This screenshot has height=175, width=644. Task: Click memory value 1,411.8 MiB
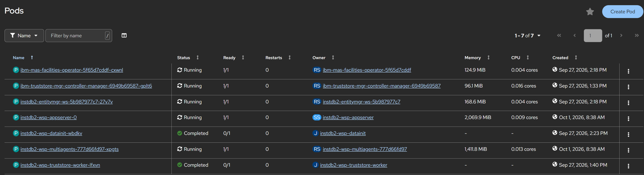(x=475, y=149)
